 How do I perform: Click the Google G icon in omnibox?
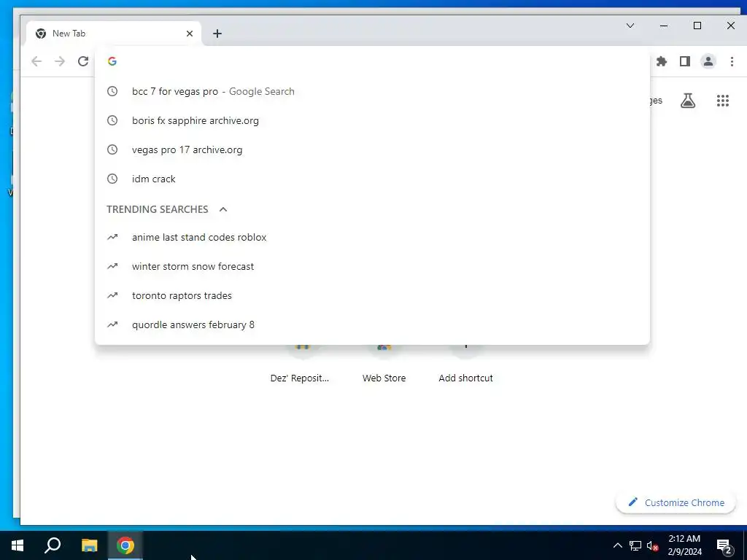(x=112, y=61)
